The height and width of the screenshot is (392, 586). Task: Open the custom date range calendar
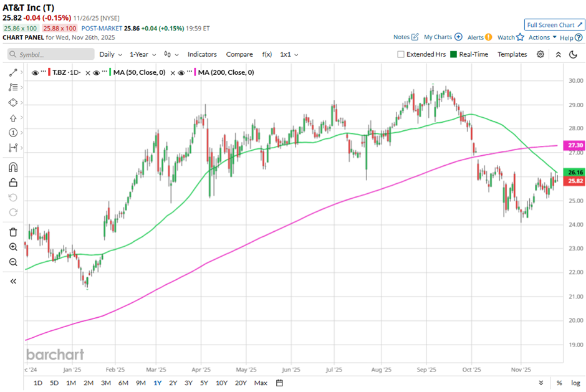[x=279, y=383]
